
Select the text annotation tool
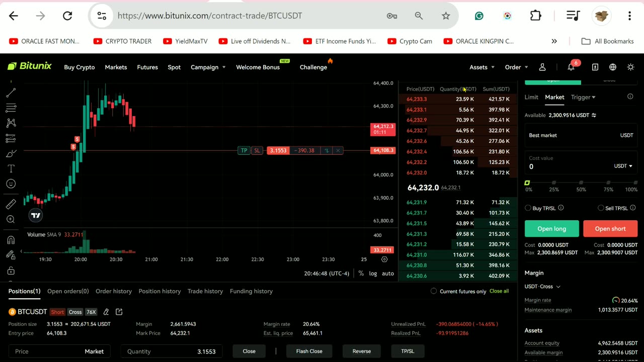[11, 168]
